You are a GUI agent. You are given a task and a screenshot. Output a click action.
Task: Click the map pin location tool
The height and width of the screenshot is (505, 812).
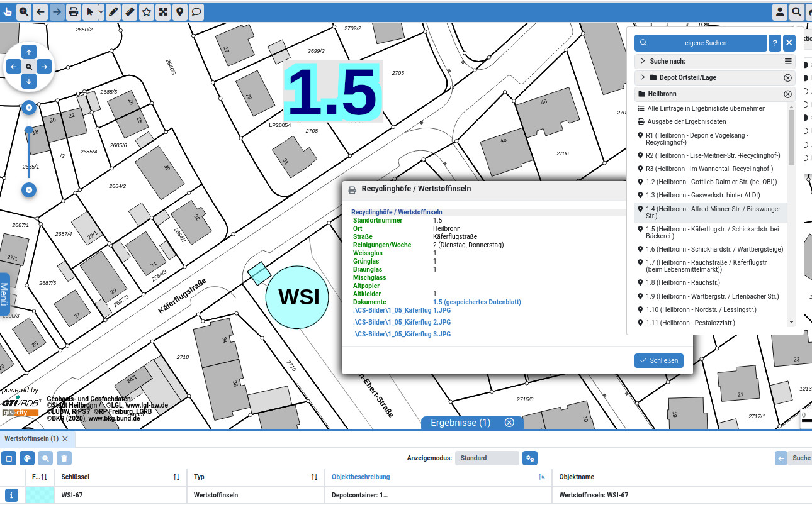click(x=179, y=11)
